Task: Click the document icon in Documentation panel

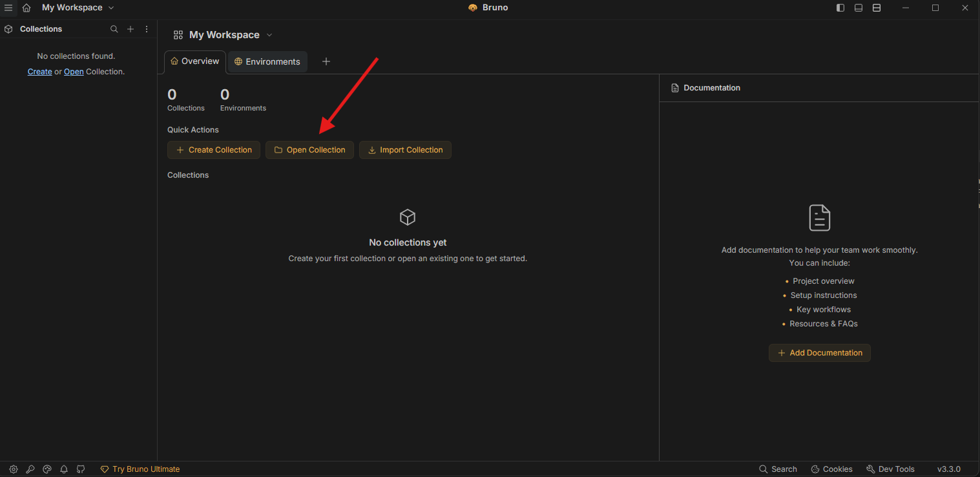Action: pyautogui.click(x=820, y=218)
